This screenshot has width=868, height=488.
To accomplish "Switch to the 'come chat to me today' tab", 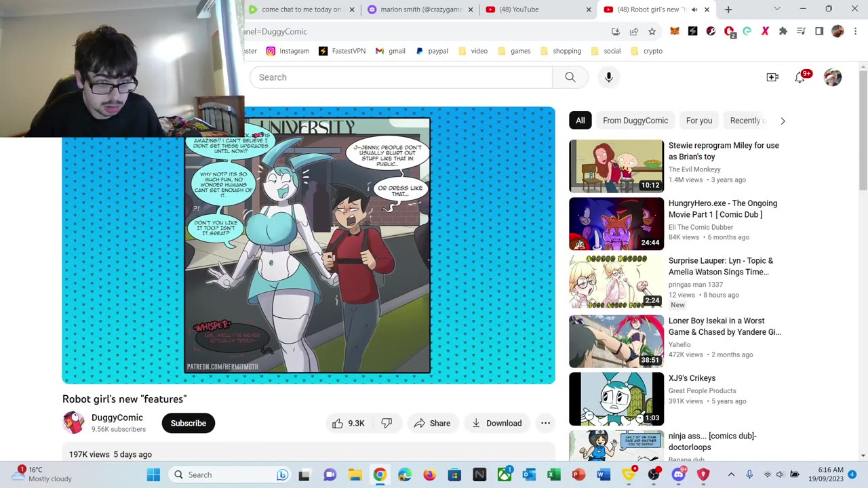I will [300, 9].
